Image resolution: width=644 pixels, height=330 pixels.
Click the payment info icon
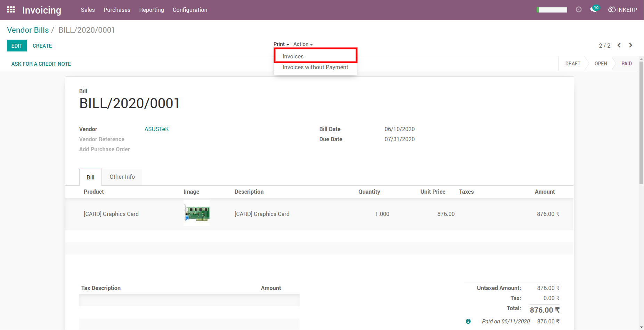click(468, 321)
